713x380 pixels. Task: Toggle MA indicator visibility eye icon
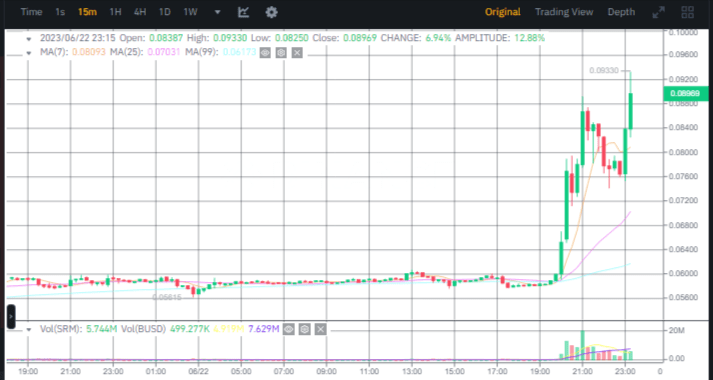(x=265, y=53)
